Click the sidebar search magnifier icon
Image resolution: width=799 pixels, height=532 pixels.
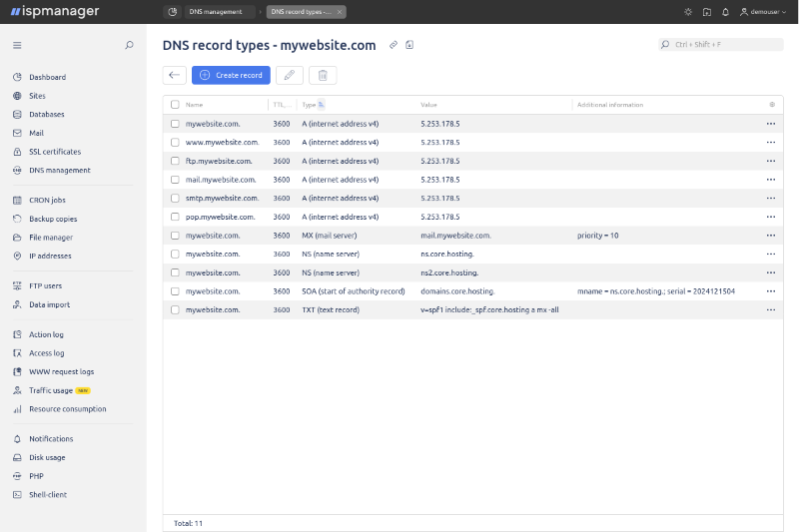pos(129,45)
